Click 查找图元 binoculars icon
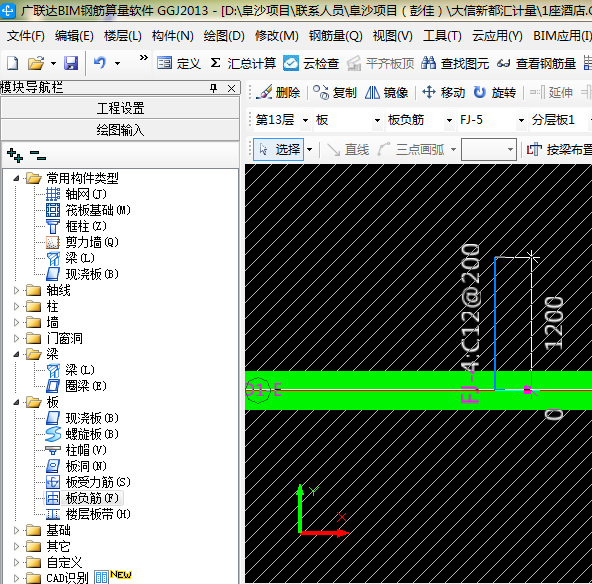This screenshot has height=584, width=592. point(429,63)
